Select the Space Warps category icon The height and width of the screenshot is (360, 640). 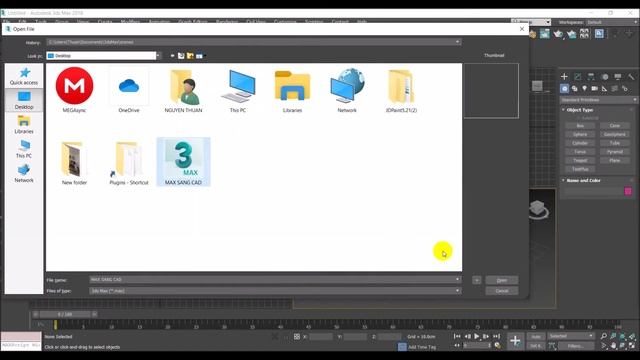(x=615, y=88)
